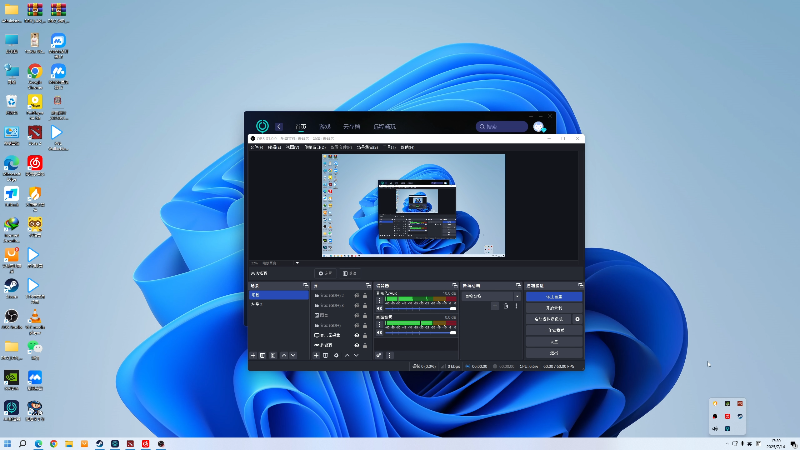Enable Studio Mode from Controls
Image resolution: width=800 pixels, height=450 pixels.
click(x=554, y=330)
